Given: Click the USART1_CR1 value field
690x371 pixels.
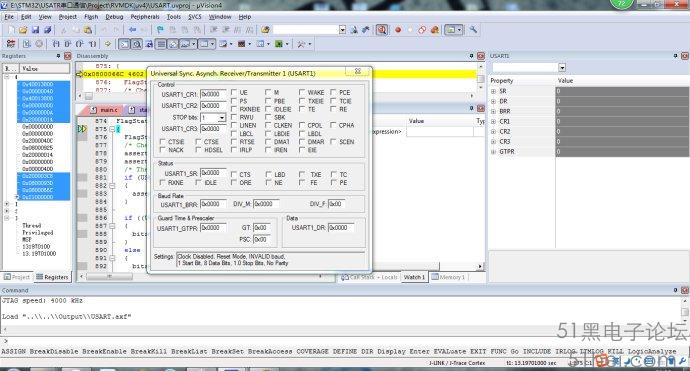Looking at the screenshot, I should click(x=213, y=94).
